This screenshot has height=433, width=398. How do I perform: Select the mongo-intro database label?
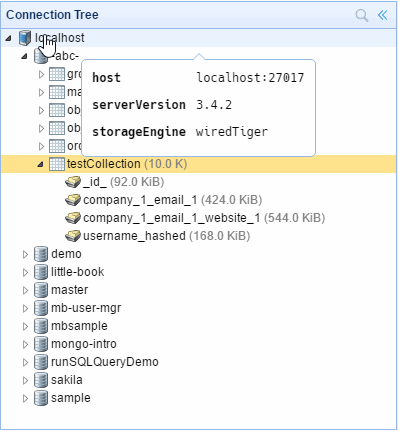coord(84,344)
